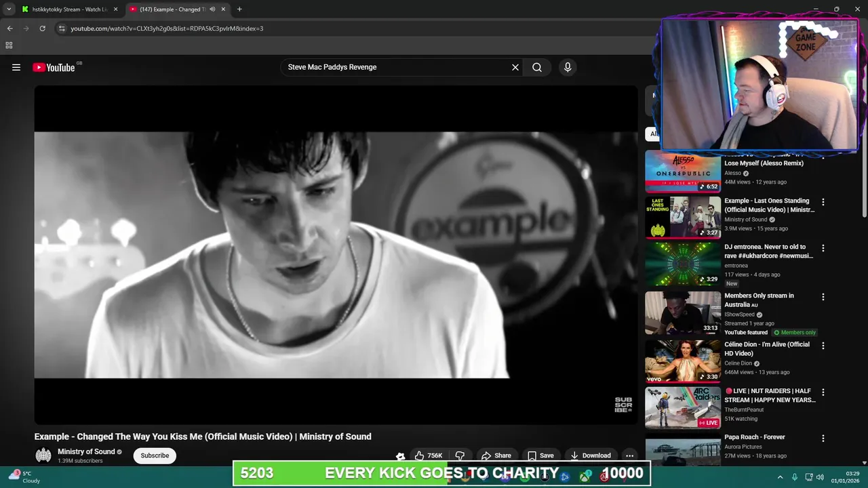Image resolution: width=868 pixels, height=488 pixels.
Task: Go back in browser history
Action: coord(9,28)
